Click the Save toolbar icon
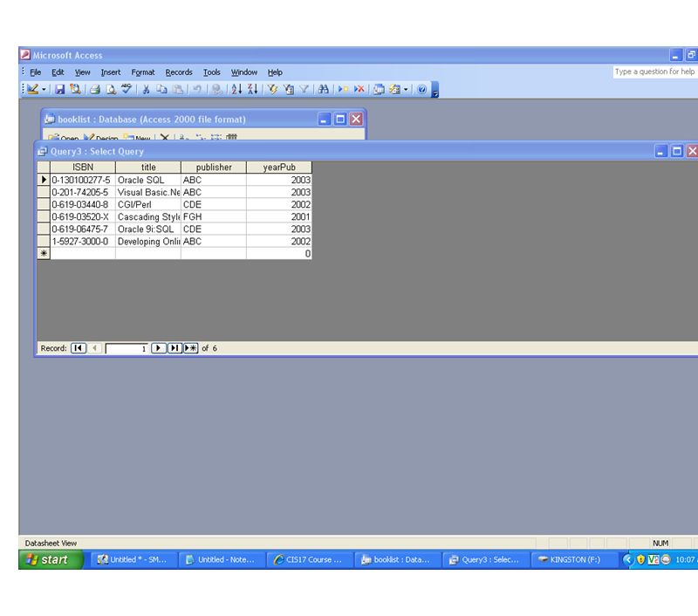 pos(59,90)
